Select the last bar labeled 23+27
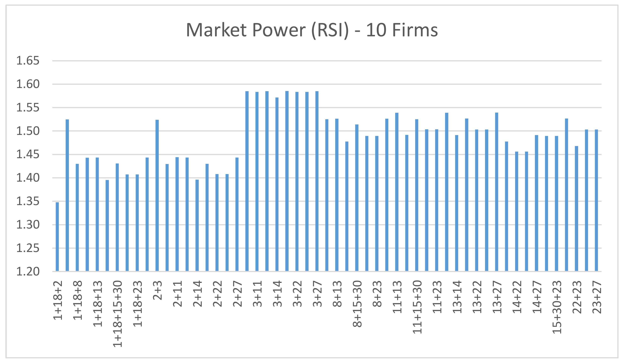The width and height of the screenshot is (623, 364). tap(596, 200)
